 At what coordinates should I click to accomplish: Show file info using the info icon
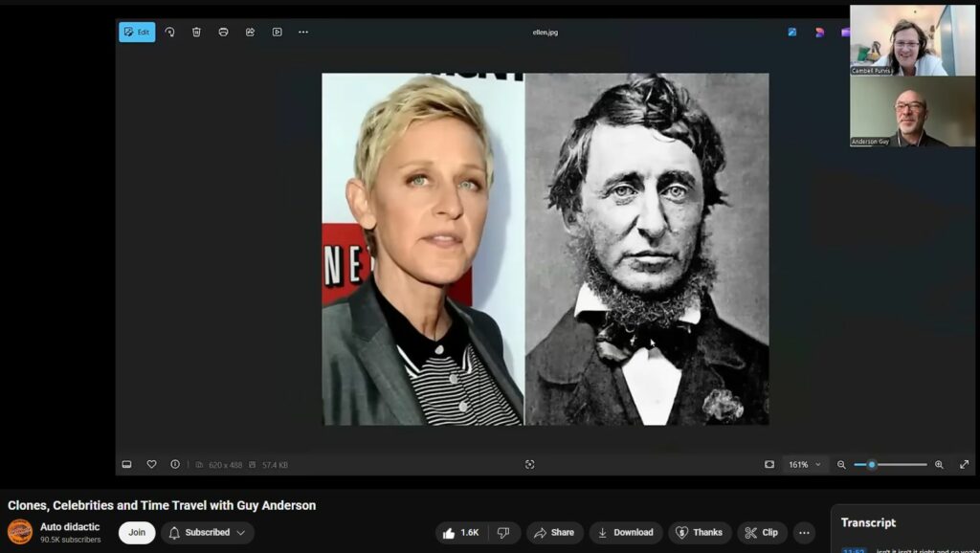(x=175, y=464)
